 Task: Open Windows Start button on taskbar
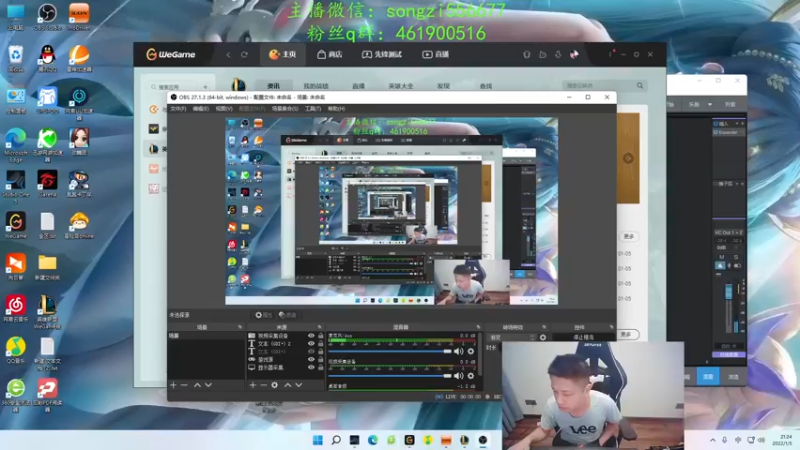(x=318, y=440)
